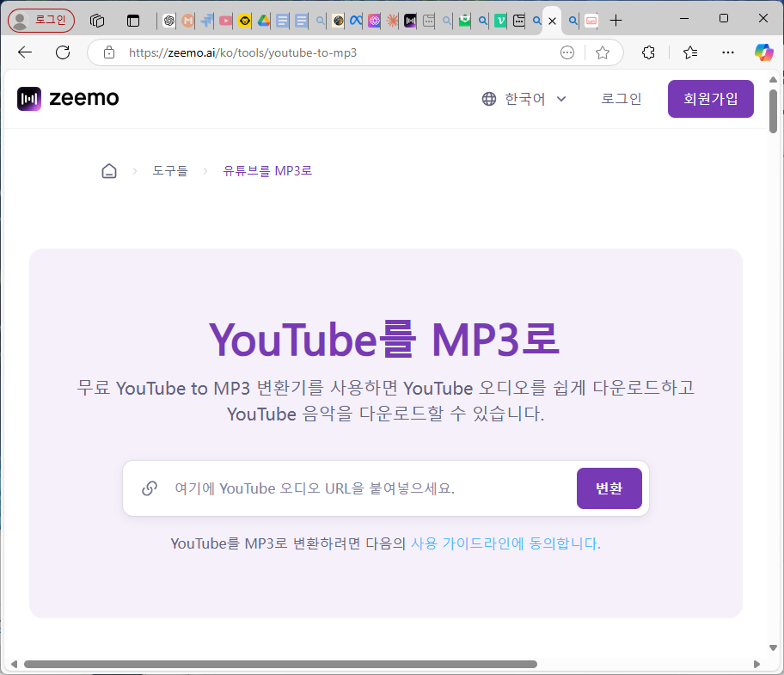Click the vertical scrollbar thumb
Viewport: 784px width, 675px height.
(x=773, y=111)
